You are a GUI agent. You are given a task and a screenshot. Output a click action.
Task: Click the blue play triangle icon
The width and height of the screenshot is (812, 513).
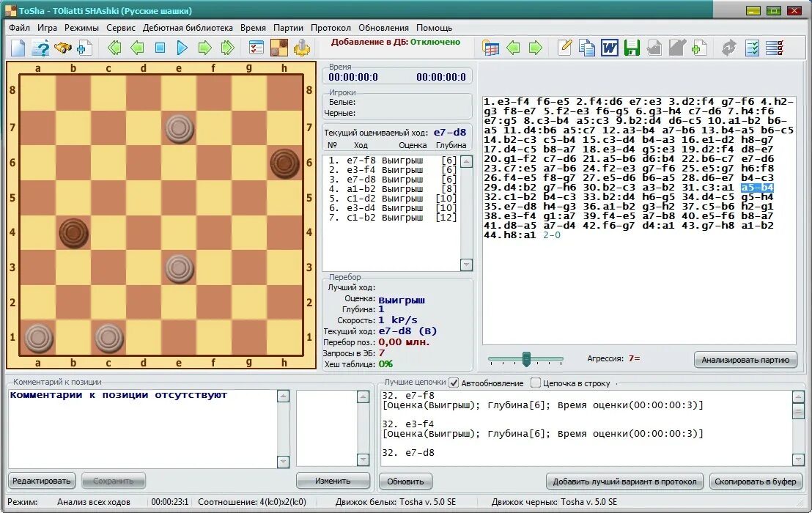[x=182, y=48]
